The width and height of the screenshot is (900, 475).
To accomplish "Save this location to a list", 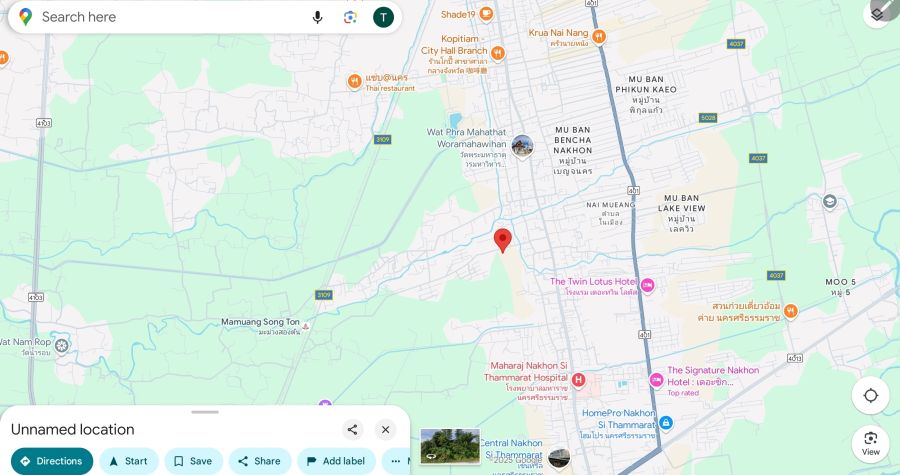I will click(192, 461).
